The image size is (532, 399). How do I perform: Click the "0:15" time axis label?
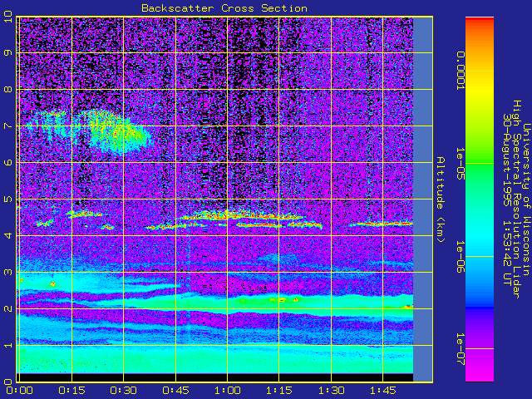[x=71, y=391]
